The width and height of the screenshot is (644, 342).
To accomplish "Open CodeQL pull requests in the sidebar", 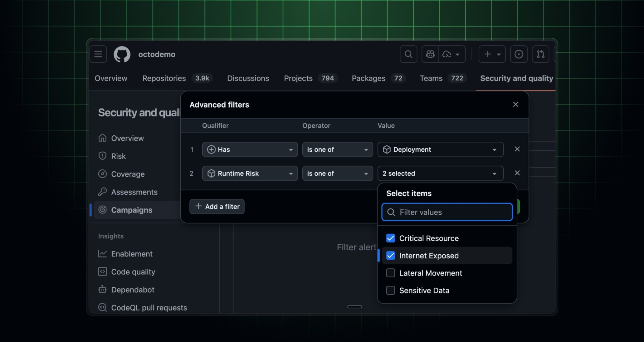I will coord(149,307).
